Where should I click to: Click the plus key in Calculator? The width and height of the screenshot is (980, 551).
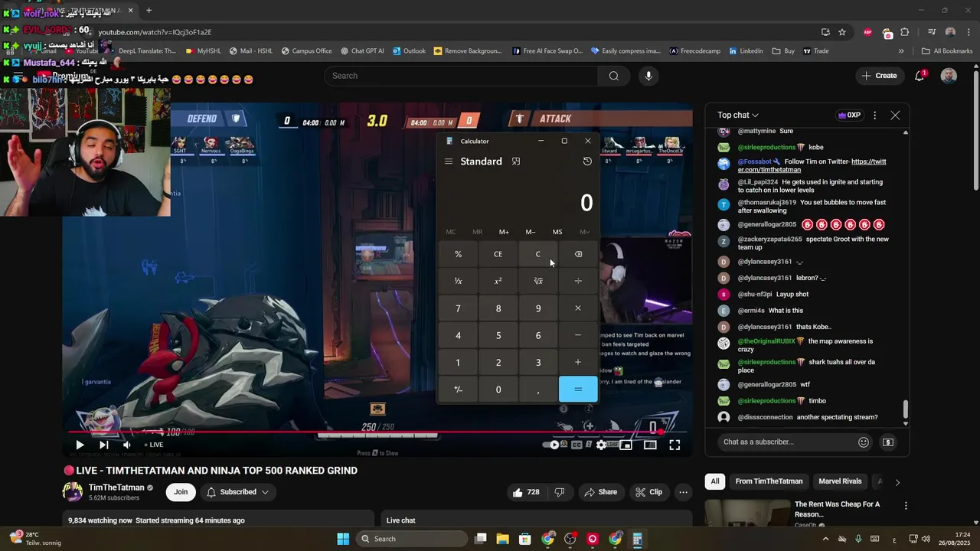(578, 363)
